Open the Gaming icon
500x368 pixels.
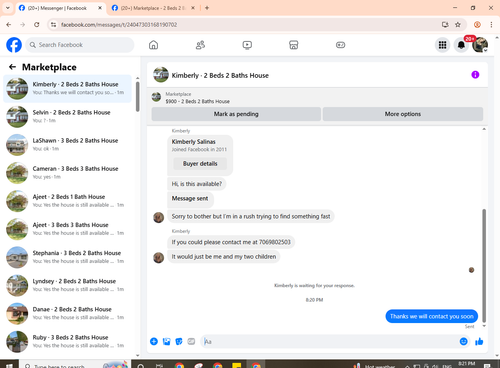[340, 45]
